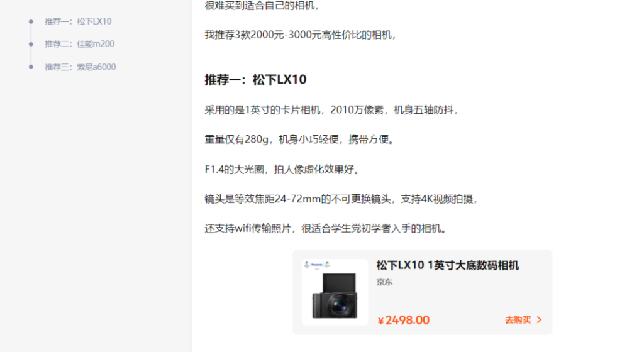Click the bullet dot beside 推荐三
Image resolution: width=644 pixels, height=352 pixels.
point(31,67)
